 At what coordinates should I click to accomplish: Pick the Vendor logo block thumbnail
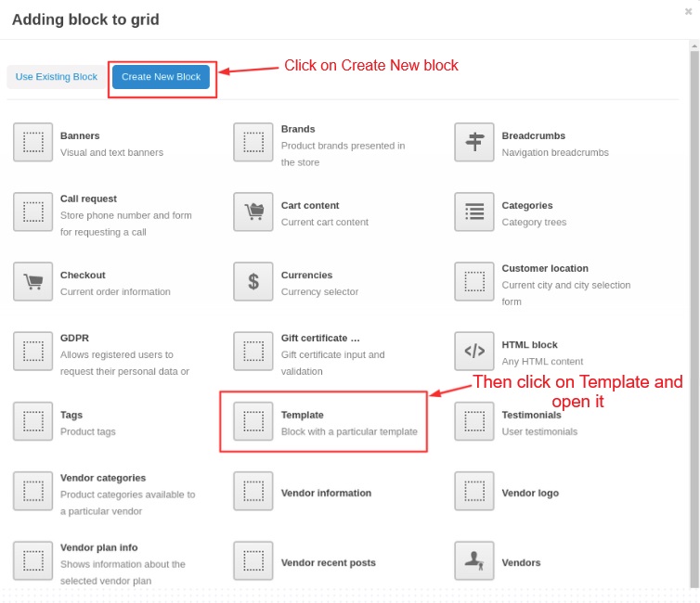474,491
